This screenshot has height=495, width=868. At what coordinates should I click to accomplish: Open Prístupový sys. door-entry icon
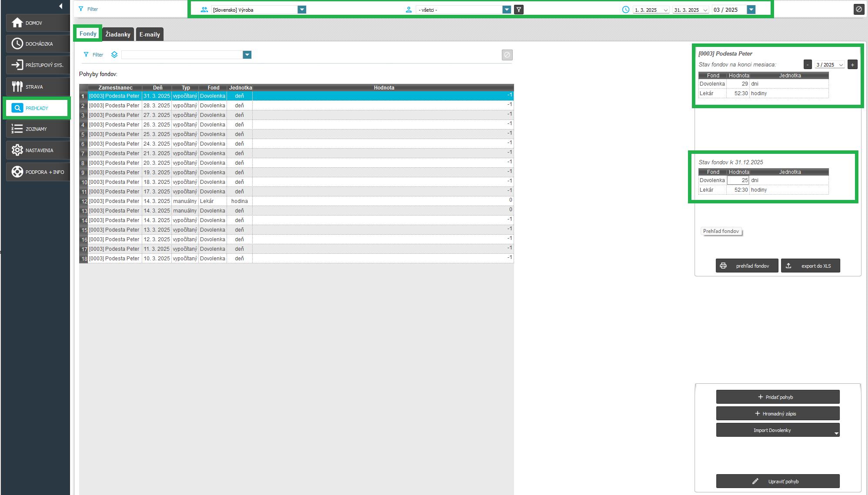17,65
